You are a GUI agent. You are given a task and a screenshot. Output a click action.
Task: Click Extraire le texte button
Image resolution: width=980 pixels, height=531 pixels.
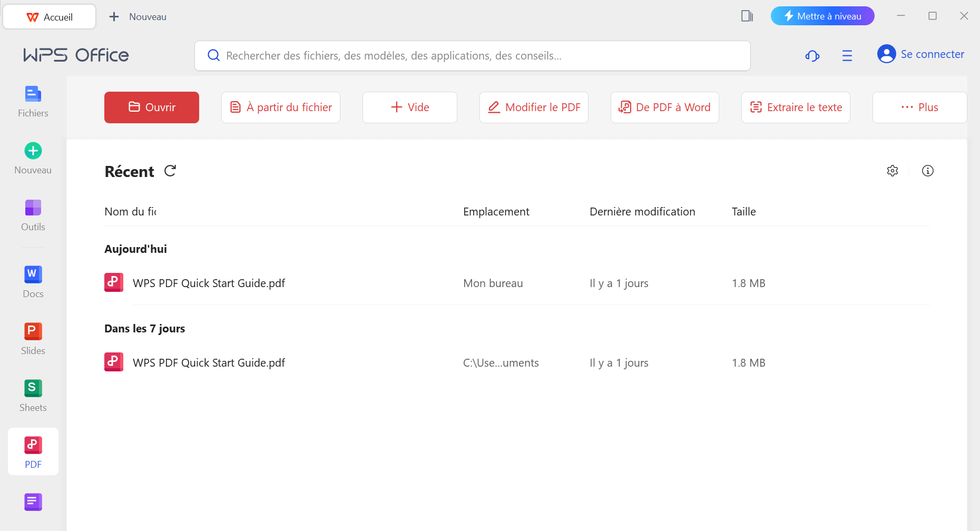pyautogui.click(x=796, y=107)
